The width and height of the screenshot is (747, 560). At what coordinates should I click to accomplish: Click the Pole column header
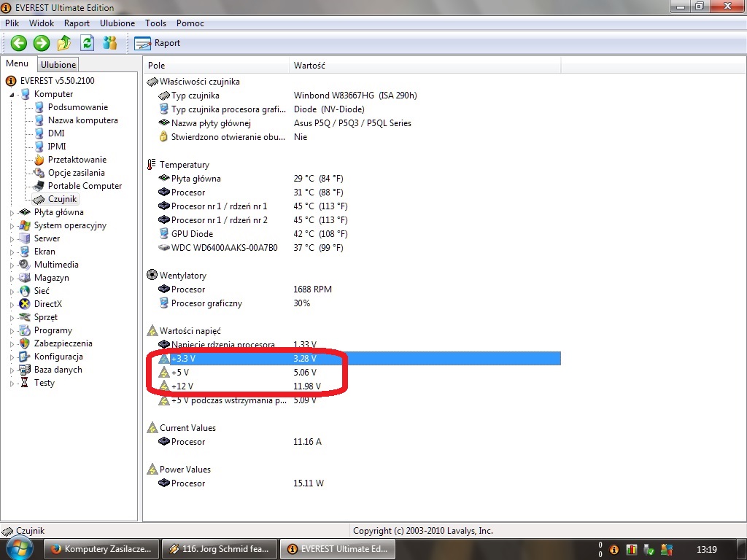[x=216, y=65]
